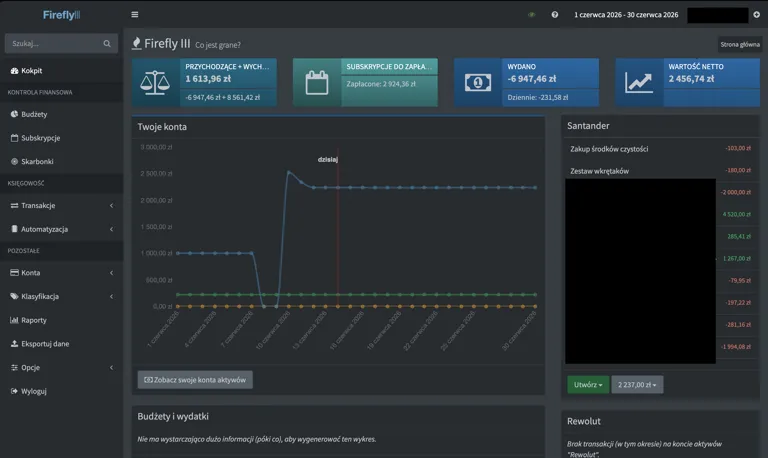Image resolution: width=768 pixels, height=458 pixels.
Task: Open the Utwórz dropdown button
Action: (588, 385)
